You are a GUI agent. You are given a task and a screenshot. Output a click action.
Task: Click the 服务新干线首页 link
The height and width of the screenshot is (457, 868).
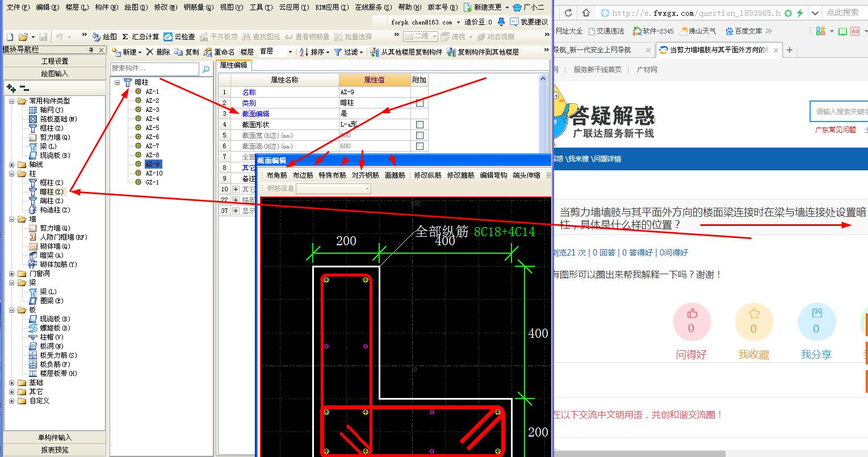pyautogui.click(x=597, y=69)
